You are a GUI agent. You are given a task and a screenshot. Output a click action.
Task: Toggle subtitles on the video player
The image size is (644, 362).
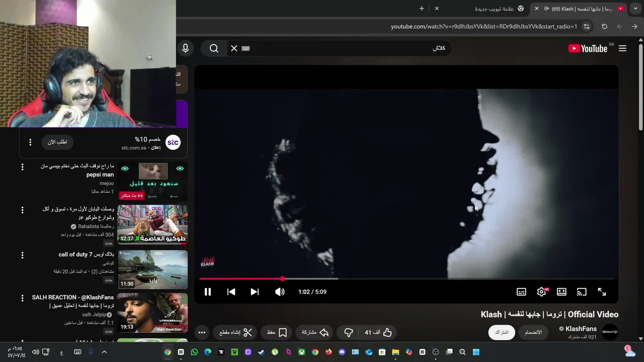coord(521,292)
